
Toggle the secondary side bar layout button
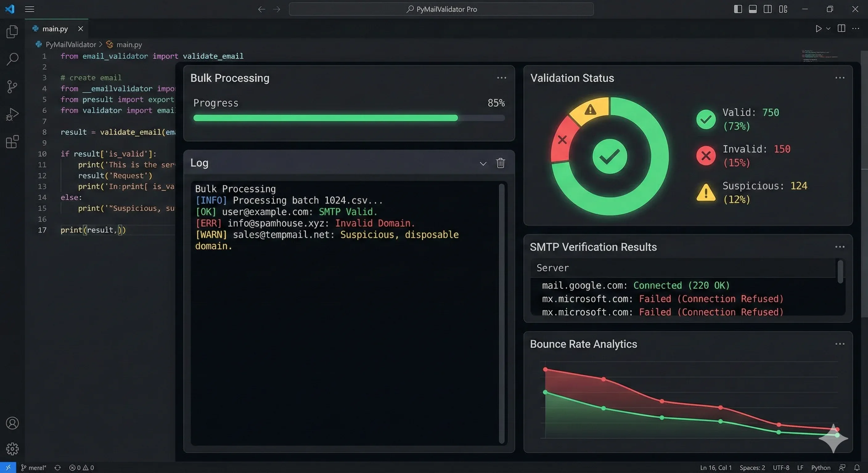tap(768, 9)
